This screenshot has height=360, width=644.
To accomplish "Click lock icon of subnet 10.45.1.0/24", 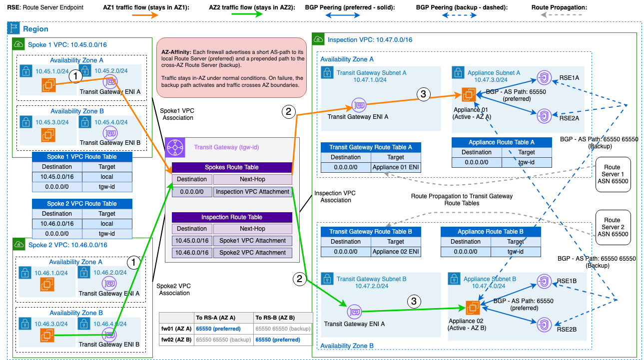I will pyautogui.click(x=26, y=71).
